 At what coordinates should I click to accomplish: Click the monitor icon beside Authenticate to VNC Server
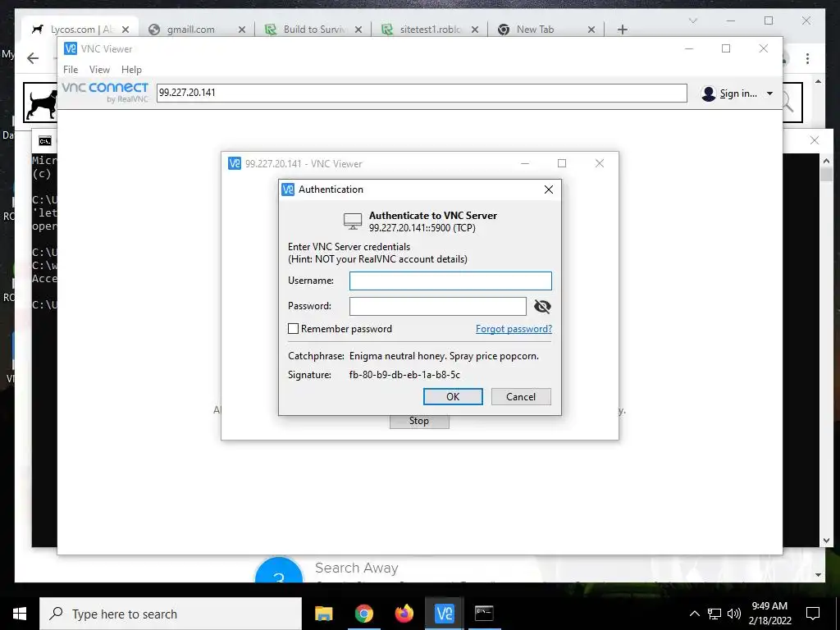[353, 221]
